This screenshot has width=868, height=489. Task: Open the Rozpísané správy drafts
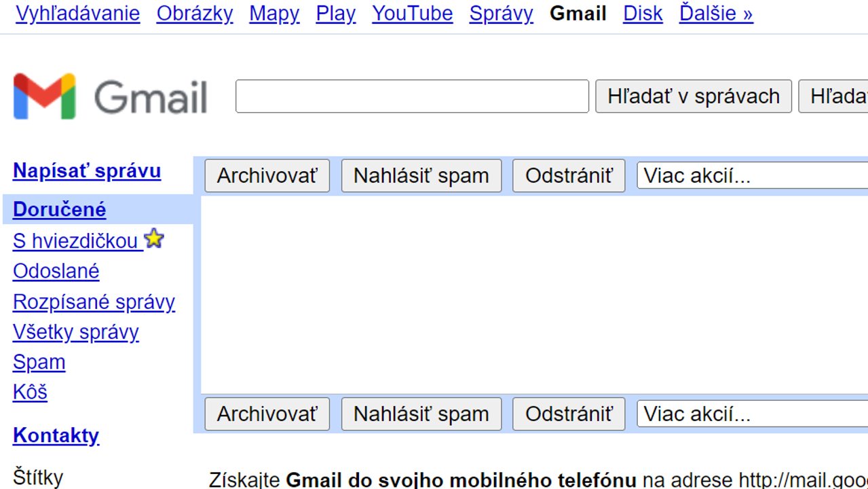[x=94, y=302]
